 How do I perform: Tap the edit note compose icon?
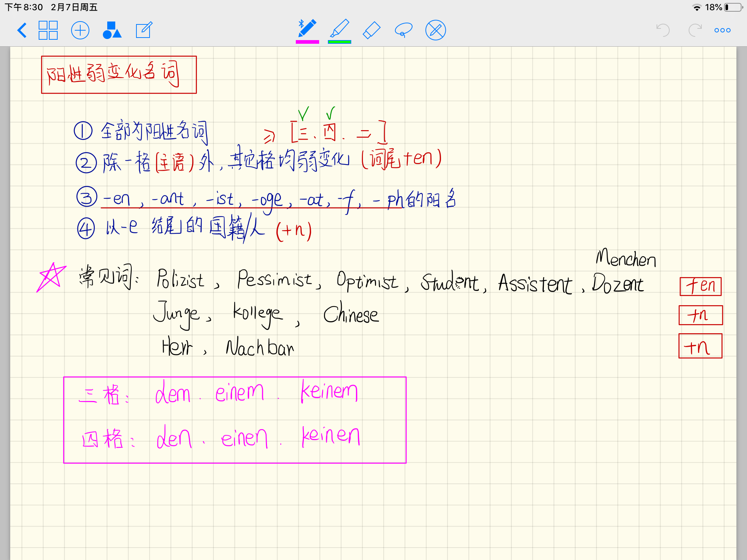144,30
